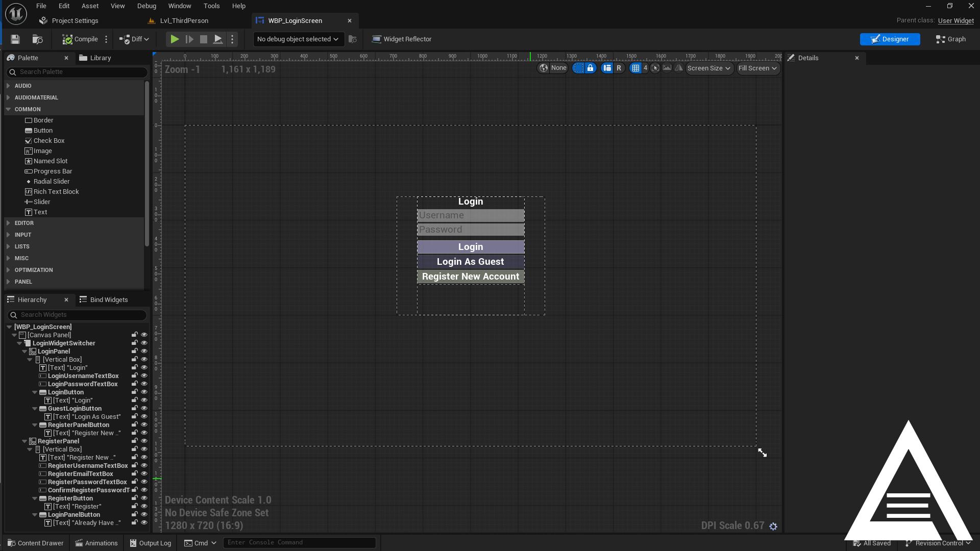
Task: Toggle grid snapping icon
Action: [x=635, y=68]
